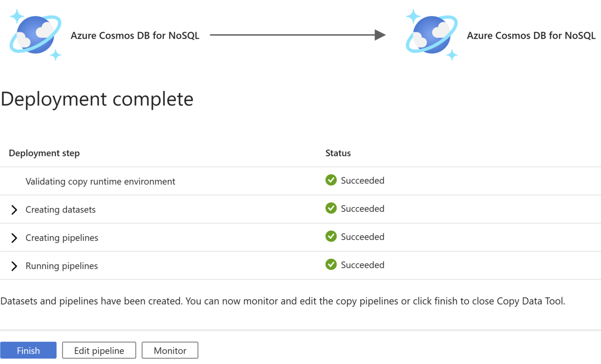Expand the Running pipelines step

14,266
